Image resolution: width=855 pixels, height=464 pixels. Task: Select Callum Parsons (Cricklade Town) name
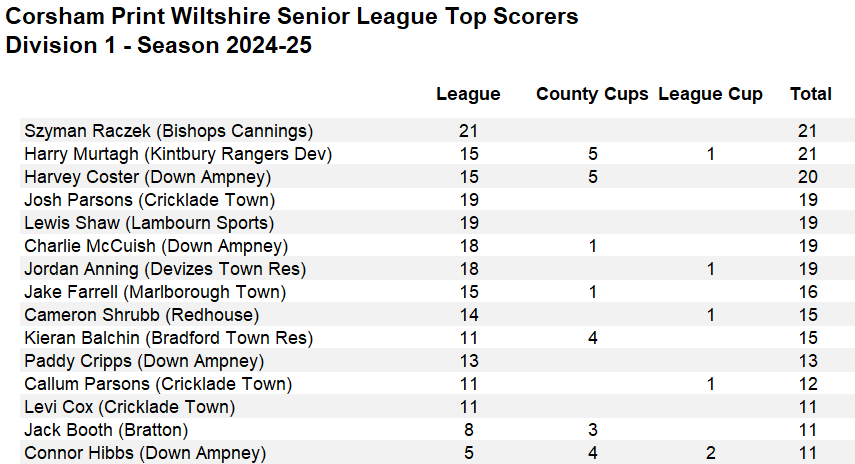point(158,384)
